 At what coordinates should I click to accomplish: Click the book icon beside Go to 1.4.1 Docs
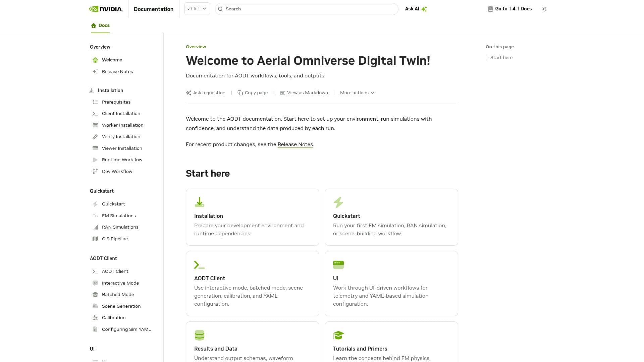click(490, 9)
